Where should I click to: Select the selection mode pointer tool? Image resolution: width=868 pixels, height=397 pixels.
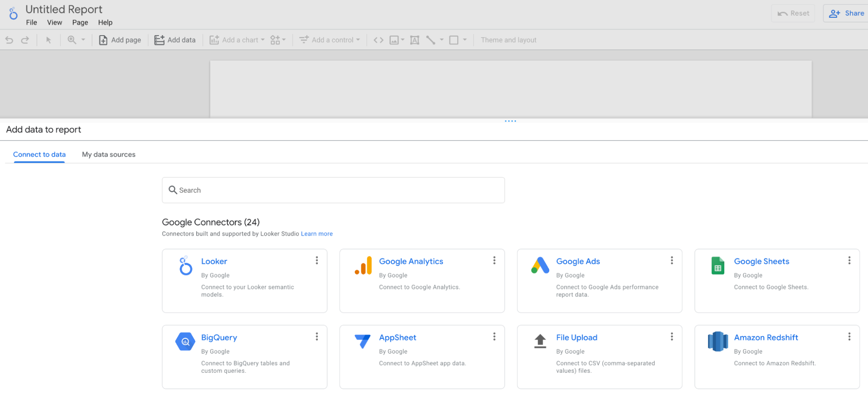pos(49,40)
